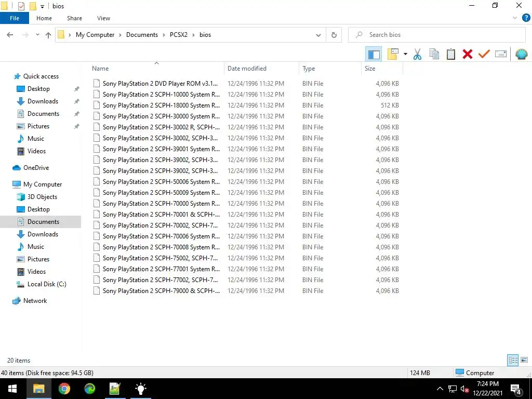Open Local Disk (C:) in navigation pane
This screenshot has height=399, width=532.
(47, 284)
